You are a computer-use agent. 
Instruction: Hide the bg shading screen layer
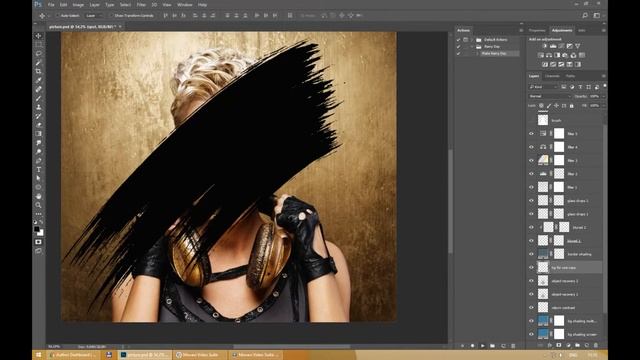click(x=531, y=334)
